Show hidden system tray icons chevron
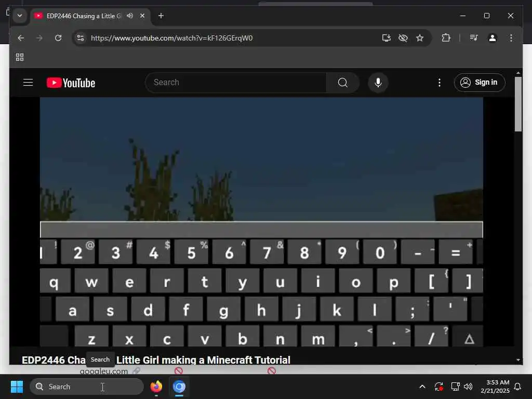This screenshot has height=399, width=532. [422, 387]
